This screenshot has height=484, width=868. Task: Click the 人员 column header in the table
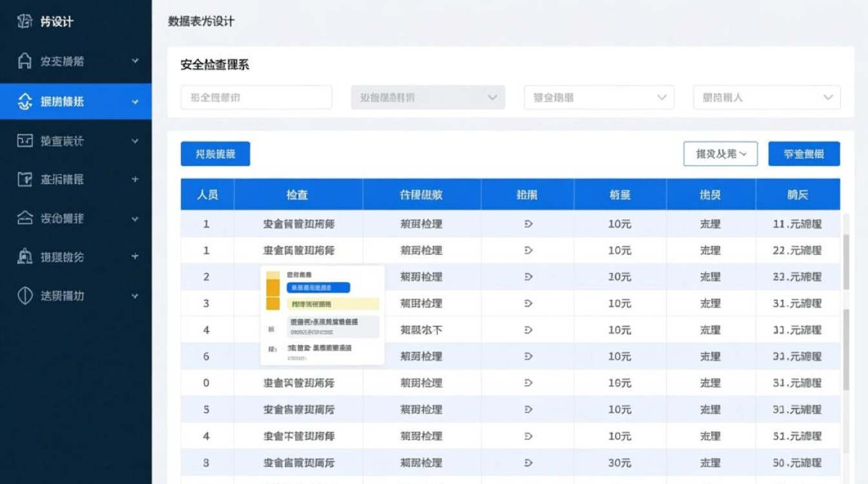click(x=207, y=194)
